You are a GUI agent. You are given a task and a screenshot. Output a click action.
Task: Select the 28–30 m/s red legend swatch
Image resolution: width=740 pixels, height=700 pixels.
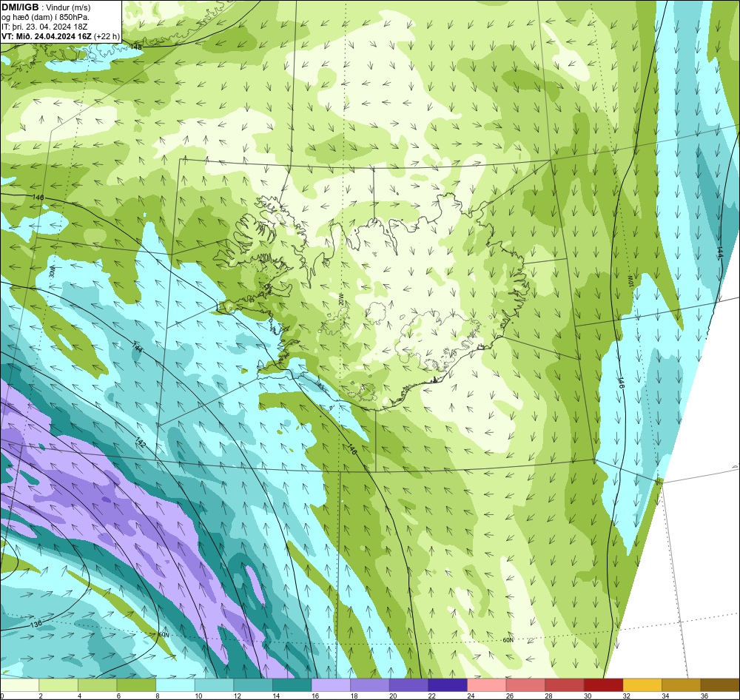pyautogui.click(x=565, y=684)
